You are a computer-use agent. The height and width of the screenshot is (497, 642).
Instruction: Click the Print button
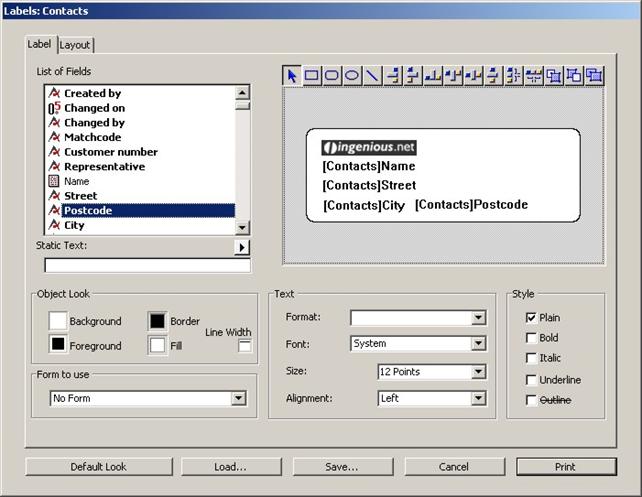click(565, 467)
